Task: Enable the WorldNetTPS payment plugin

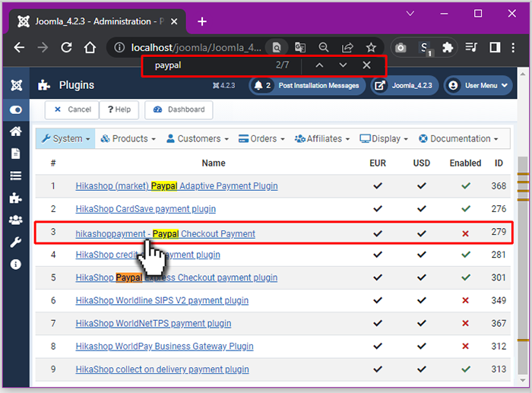Action: pos(465,323)
